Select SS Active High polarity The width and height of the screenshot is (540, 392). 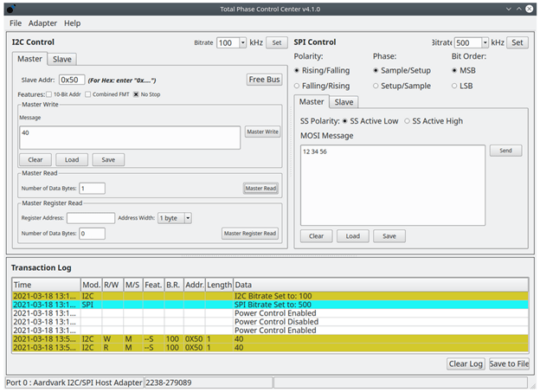(x=407, y=121)
